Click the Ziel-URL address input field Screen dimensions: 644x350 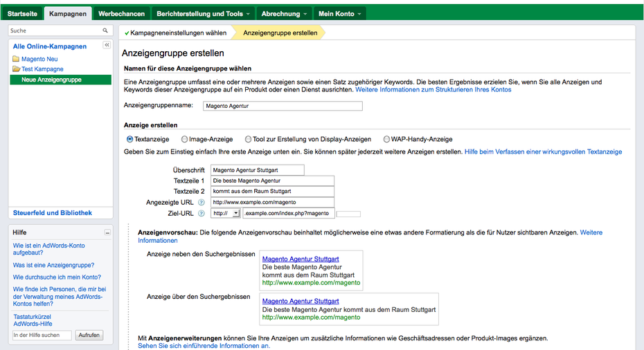[x=289, y=213]
